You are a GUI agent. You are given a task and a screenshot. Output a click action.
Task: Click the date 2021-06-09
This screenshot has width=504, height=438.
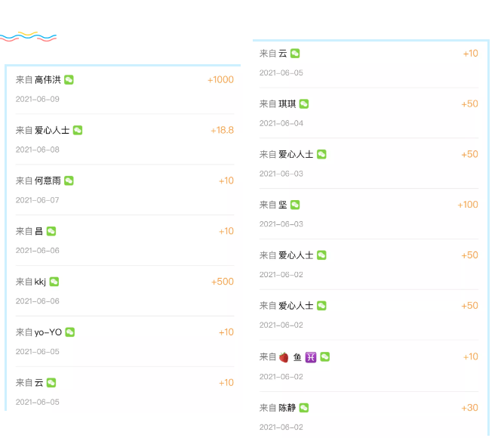pyautogui.click(x=38, y=100)
